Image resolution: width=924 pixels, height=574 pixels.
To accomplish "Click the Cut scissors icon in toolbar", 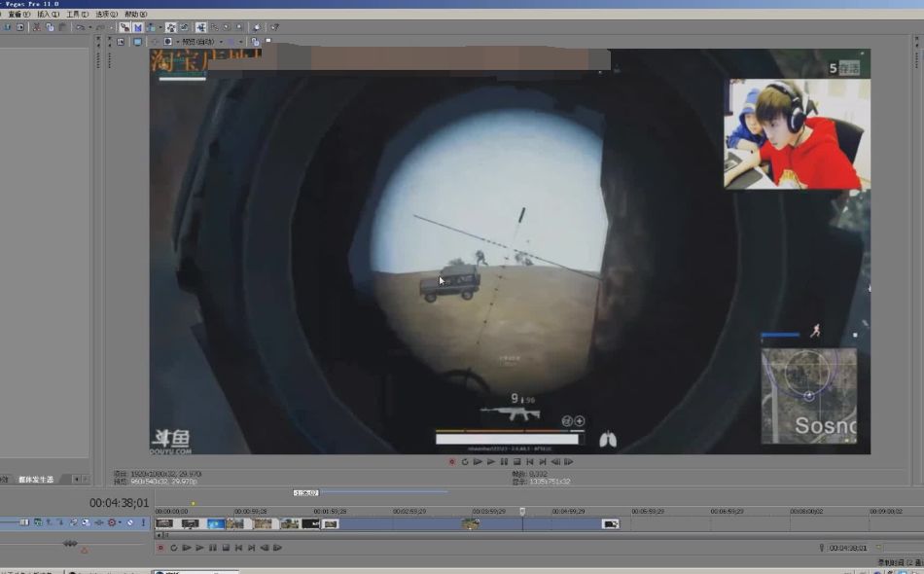I will click(x=37, y=27).
